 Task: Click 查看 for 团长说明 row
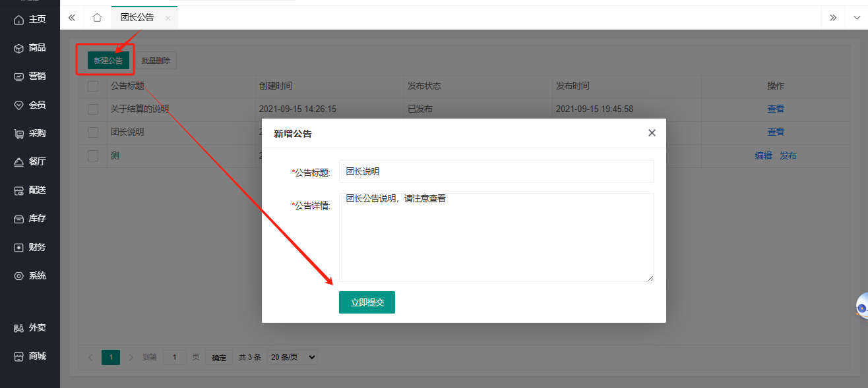[776, 132]
